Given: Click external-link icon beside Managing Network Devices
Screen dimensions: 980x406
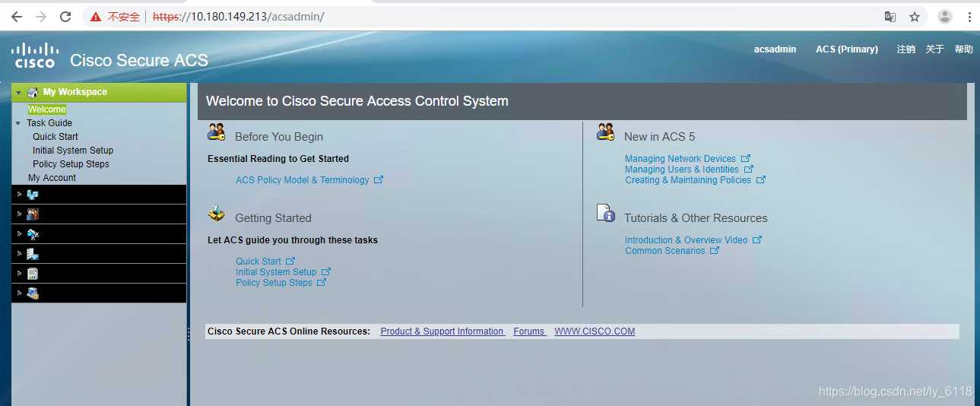Looking at the screenshot, I should (746, 159).
